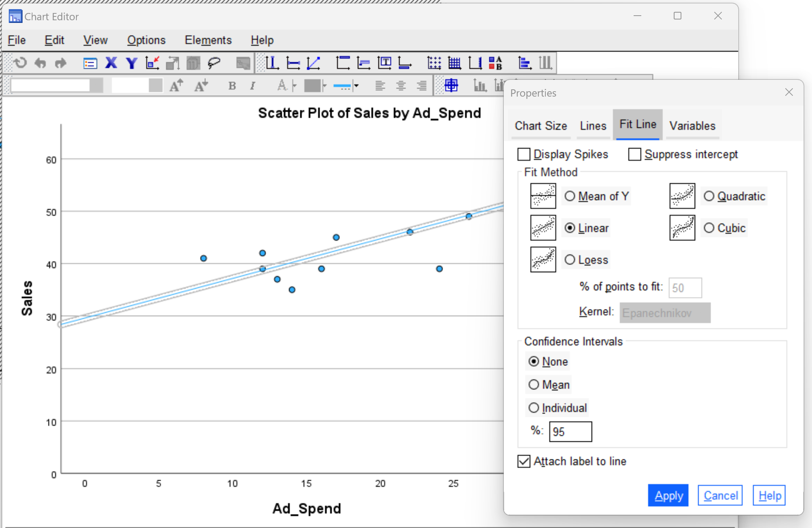
Task: Click the increase text size icon
Action: tap(176, 86)
